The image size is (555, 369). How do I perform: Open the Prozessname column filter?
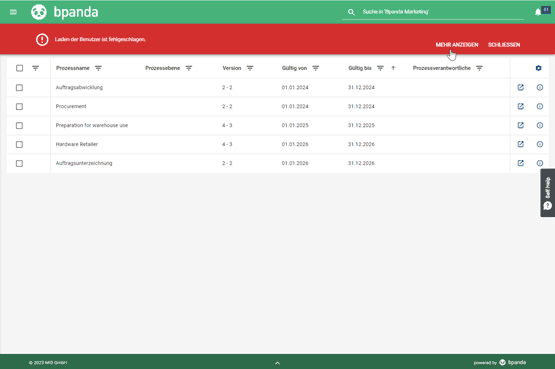coord(98,68)
